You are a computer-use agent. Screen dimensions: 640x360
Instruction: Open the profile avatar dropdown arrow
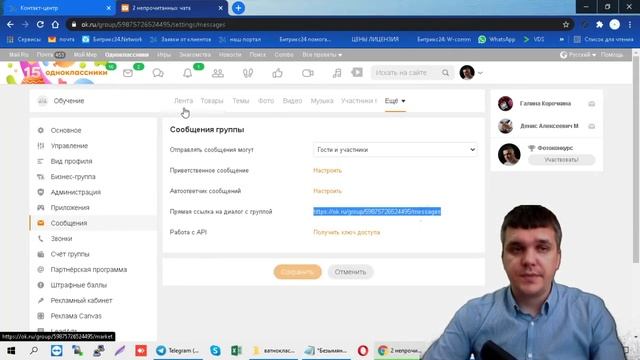pyautogui.click(x=480, y=73)
